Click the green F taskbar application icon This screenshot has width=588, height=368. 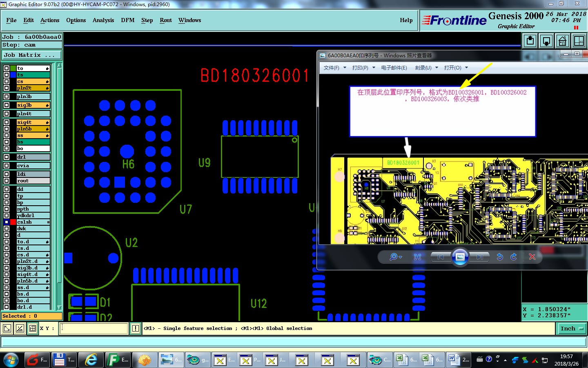[x=118, y=360]
